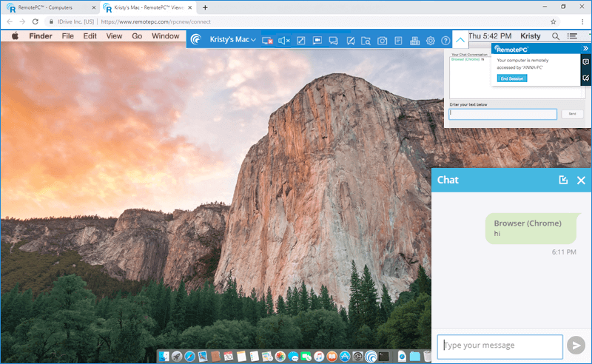
Task: Collapse RemotePC notification panel double arrow
Action: pos(585,48)
